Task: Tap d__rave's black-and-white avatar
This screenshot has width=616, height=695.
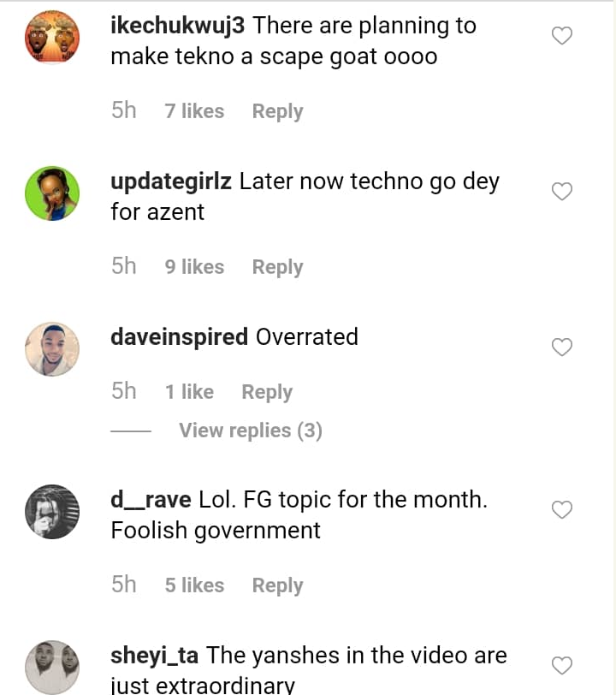Action: tap(52, 511)
